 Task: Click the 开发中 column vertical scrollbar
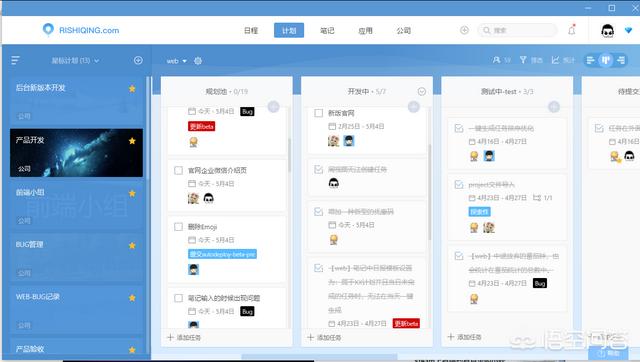(x=429, y=192)
